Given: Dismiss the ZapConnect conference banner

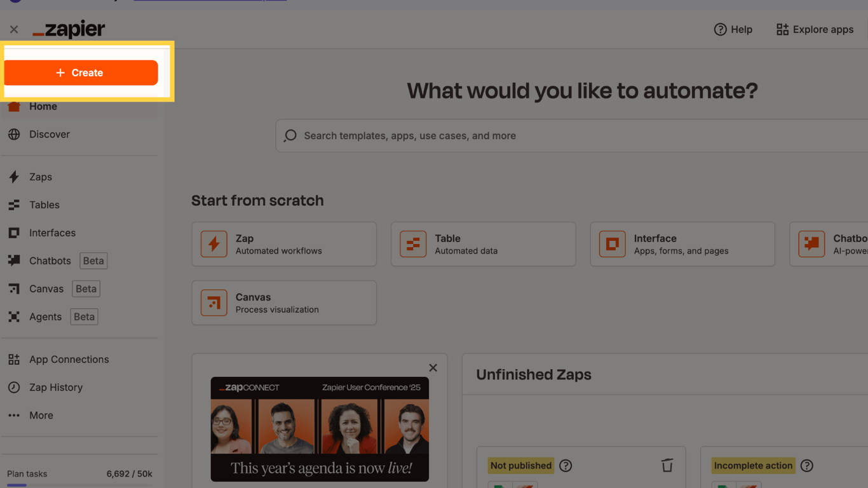Looking at the screenshot, I should pos(433,367).
